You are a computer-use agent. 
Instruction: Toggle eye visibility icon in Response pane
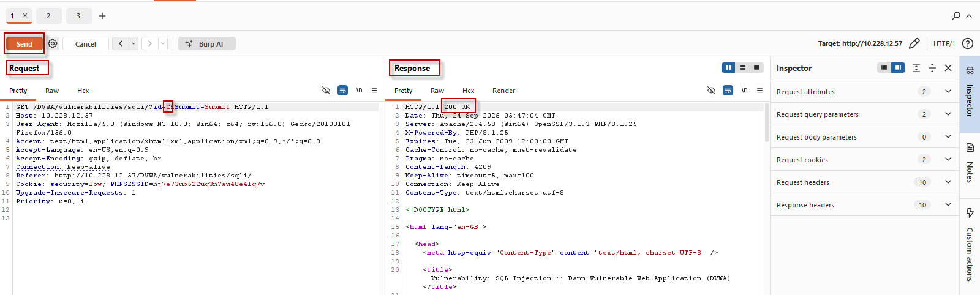tap(711, 90)
